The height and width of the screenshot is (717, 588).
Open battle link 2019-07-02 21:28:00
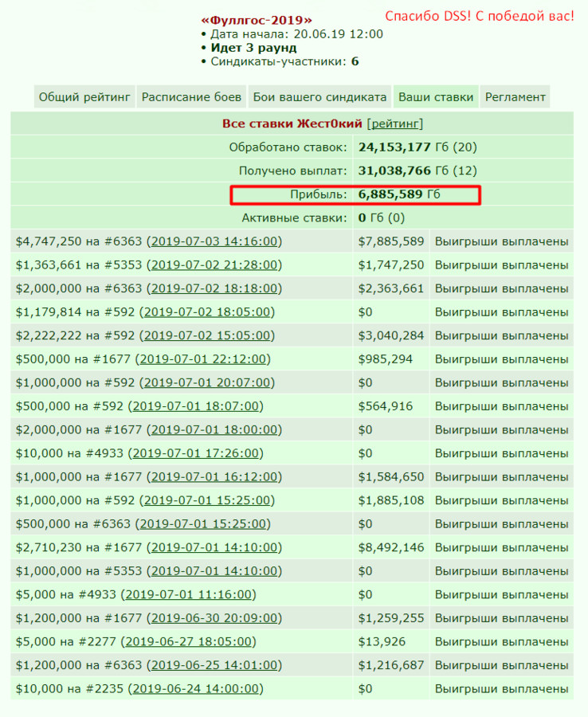(x=214, y=265)
